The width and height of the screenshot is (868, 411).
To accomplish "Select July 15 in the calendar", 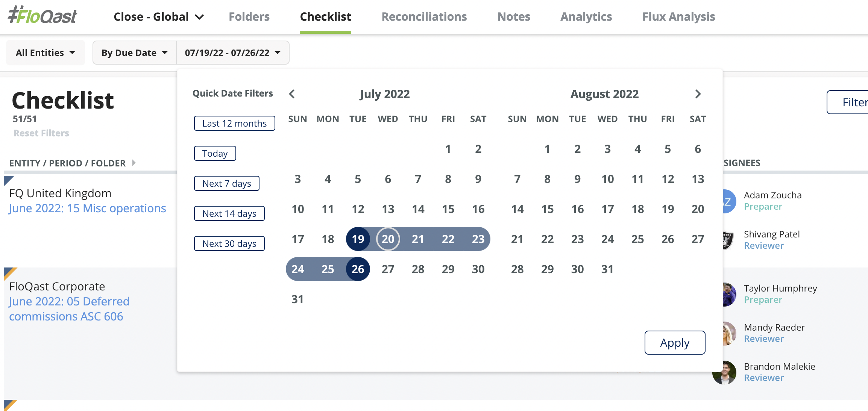I will pos(448,209).
